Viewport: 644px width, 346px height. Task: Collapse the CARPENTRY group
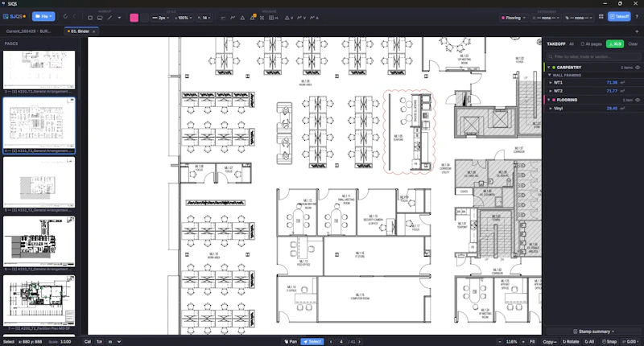(549, 68)
